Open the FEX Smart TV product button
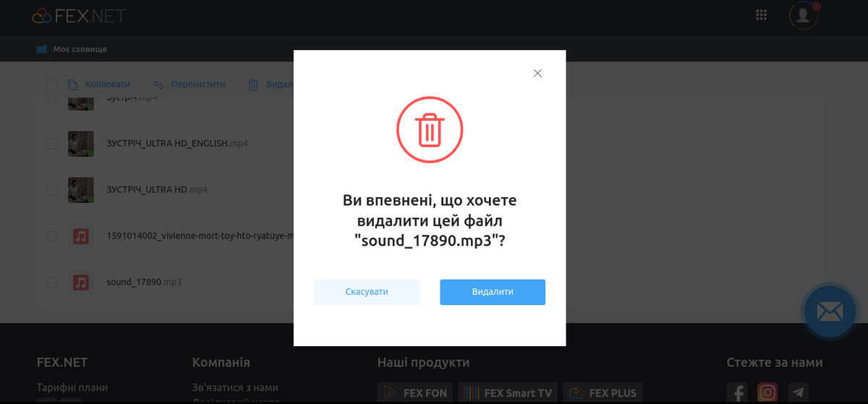Viewport: 868px width, 404px height. [508, 393]
